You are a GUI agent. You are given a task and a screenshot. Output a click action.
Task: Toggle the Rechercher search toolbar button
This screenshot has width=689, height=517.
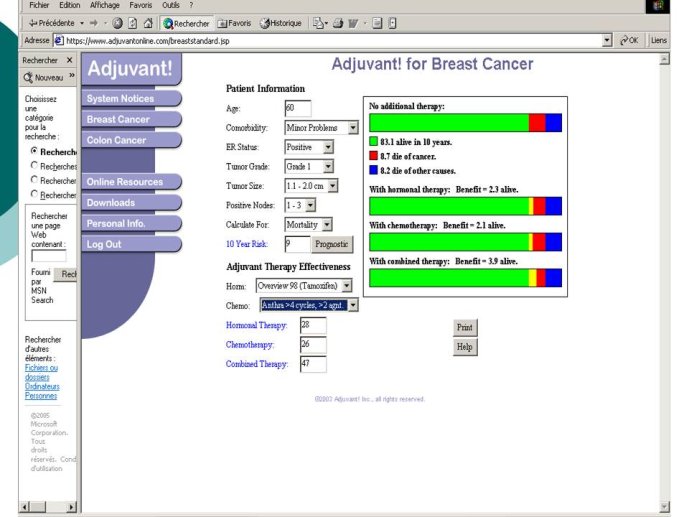tap(186, 23)
